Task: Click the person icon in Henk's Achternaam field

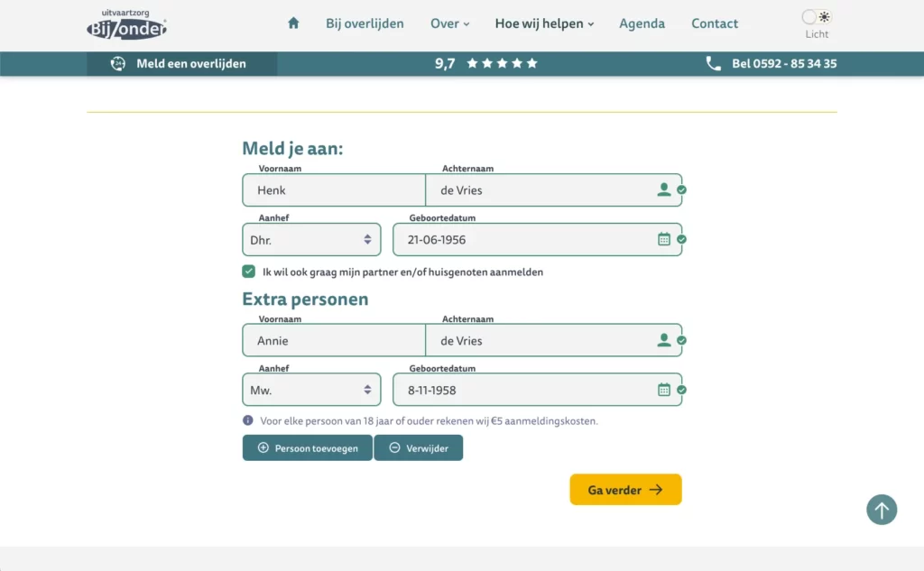Action: [663, 189]
